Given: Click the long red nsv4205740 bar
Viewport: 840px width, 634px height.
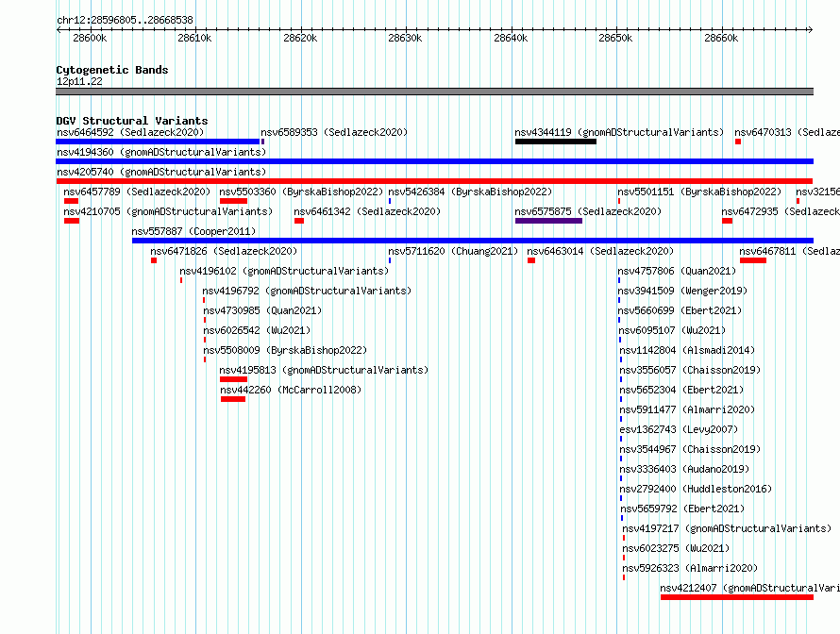Looking at the screenshot, I should pyautogui.click(x=434, y=181).
